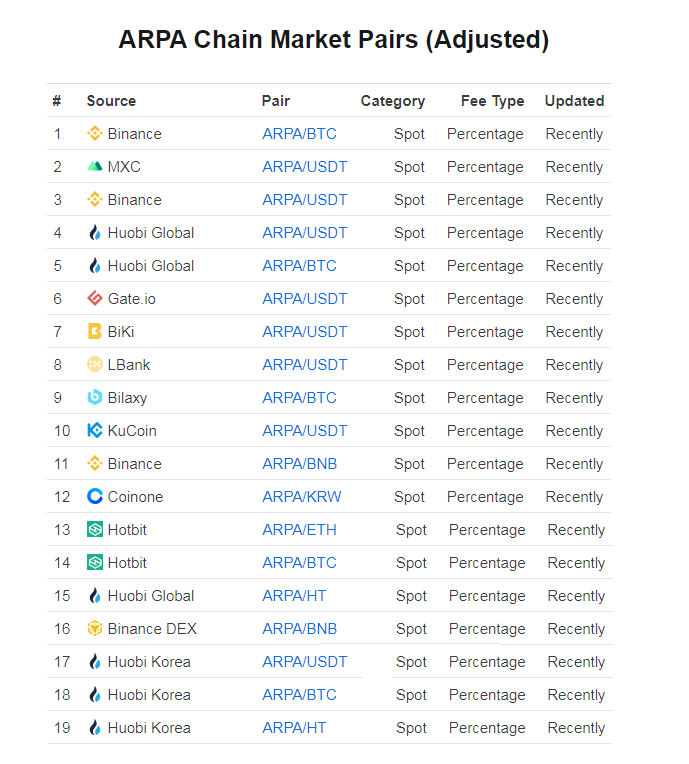Click the LBank logo icon
The height and width of the screenshot is (764, 689).
pos(95,364)
